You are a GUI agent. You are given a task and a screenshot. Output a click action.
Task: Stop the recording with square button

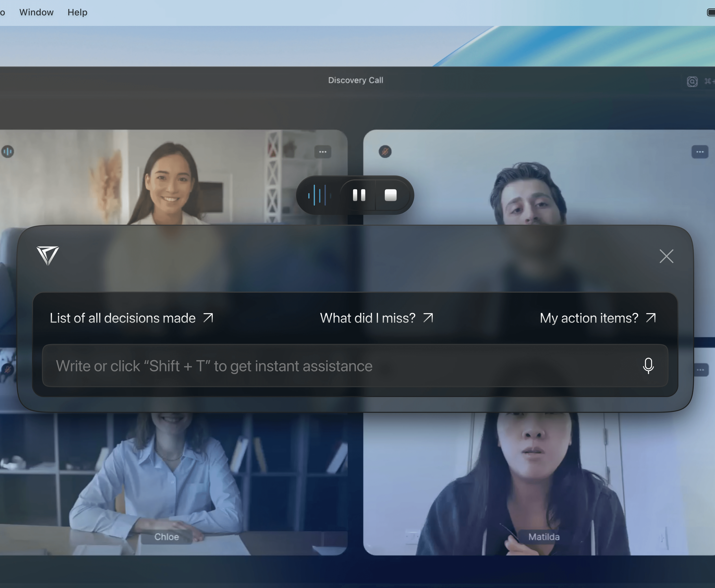tap(390, 195)
